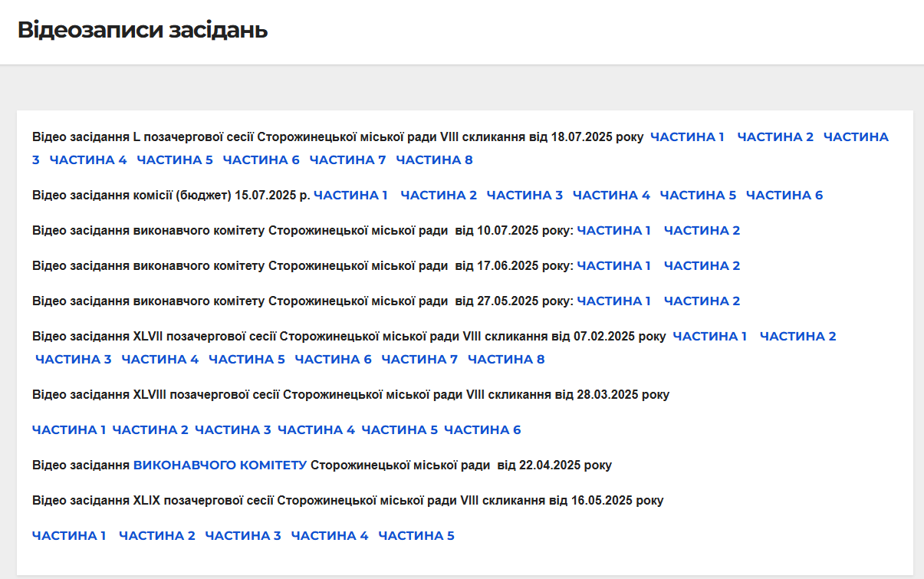924x579 pixels.
Task: Open ЧАСТИНА 3 of XLVIII session 28.03.2025
Action: coord(232,430)
